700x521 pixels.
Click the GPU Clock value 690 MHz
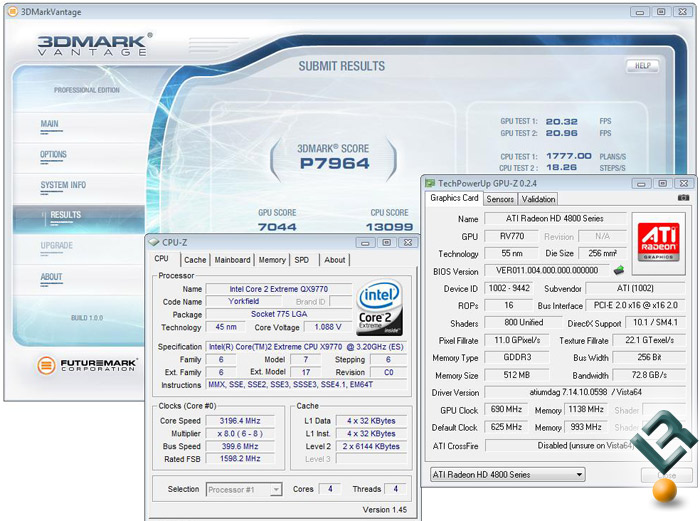(x=506, y=409)
